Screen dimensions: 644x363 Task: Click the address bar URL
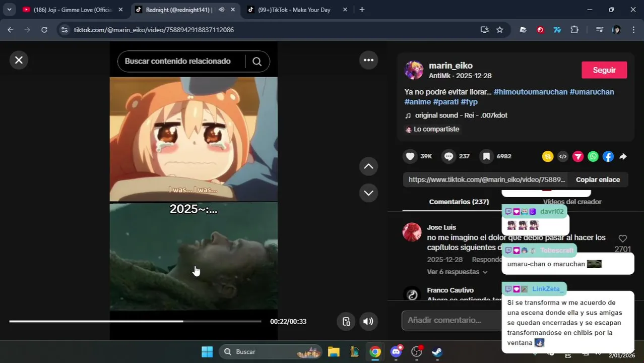(x=154, y=30)
